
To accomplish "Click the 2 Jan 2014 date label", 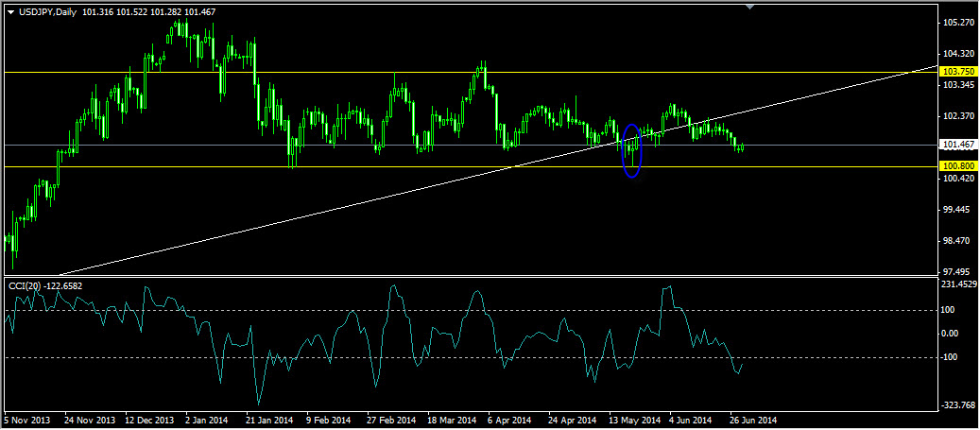I will tap(208, 420).
